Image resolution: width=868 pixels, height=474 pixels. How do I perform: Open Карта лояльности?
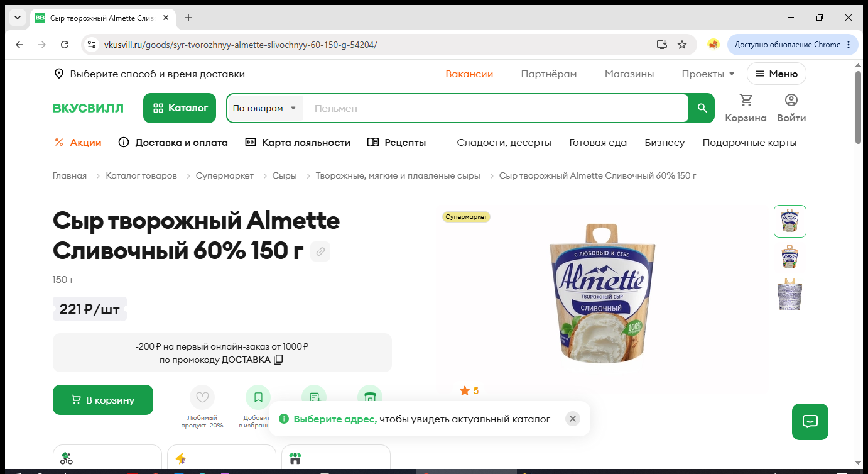click(298, 143)
